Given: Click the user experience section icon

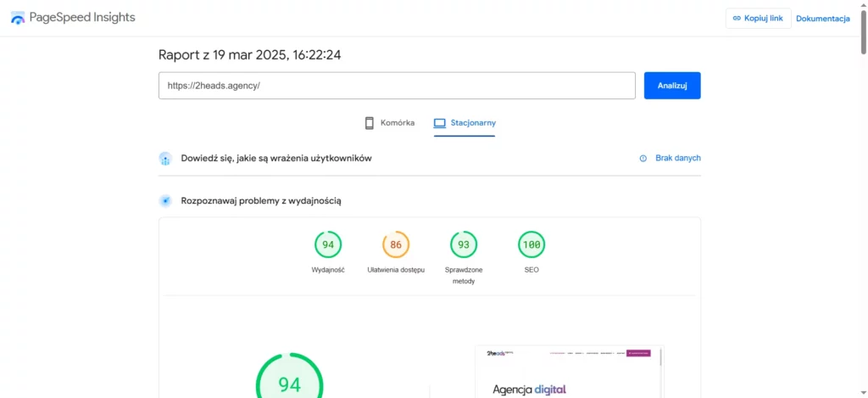Looking at the screenshot, I should click(165, 159).
